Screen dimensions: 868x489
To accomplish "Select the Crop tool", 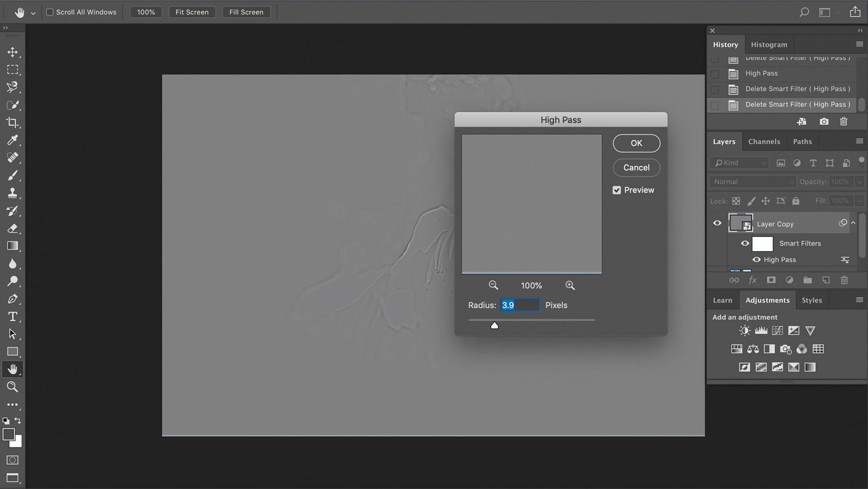I will pyautogui.click(x=12, y=122).
